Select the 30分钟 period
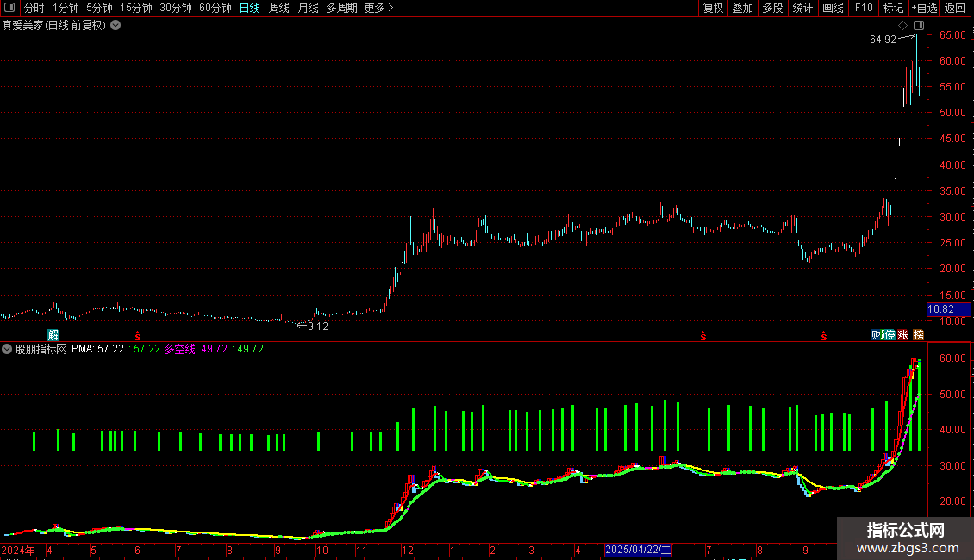The height and width of the screenshot is (560, 974). (x=176, y=8)
